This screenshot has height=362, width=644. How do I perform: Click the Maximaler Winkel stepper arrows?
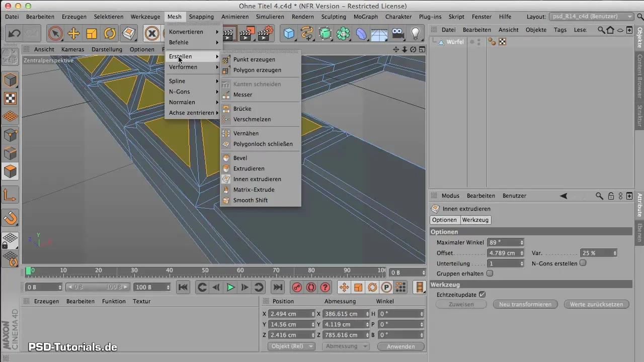coord(522,242)
